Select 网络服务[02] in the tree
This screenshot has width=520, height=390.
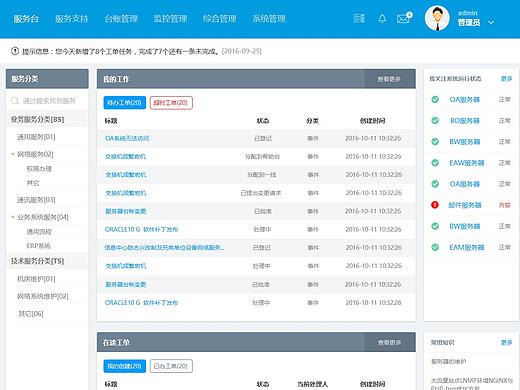tap(35, 154)
